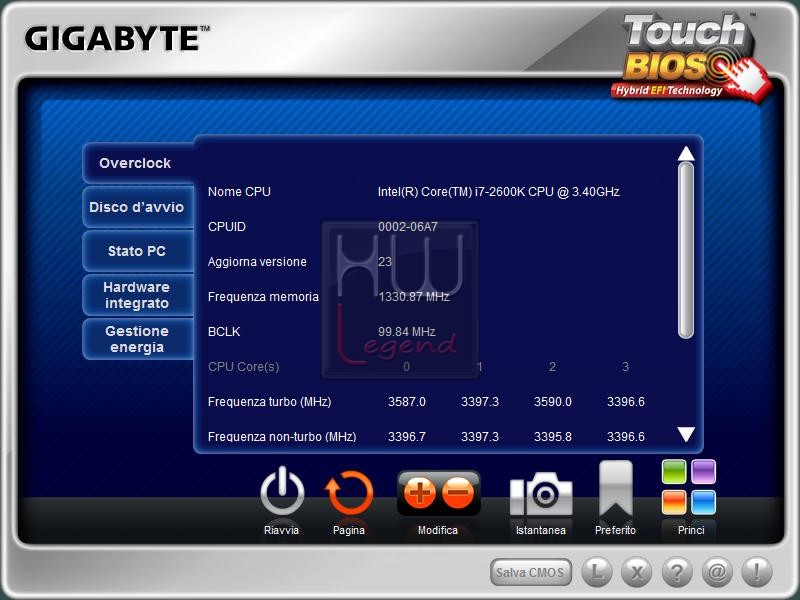The height and width of the screenshot is (600, 800).
Task: Click the round X button
Action: click(637, 572)
